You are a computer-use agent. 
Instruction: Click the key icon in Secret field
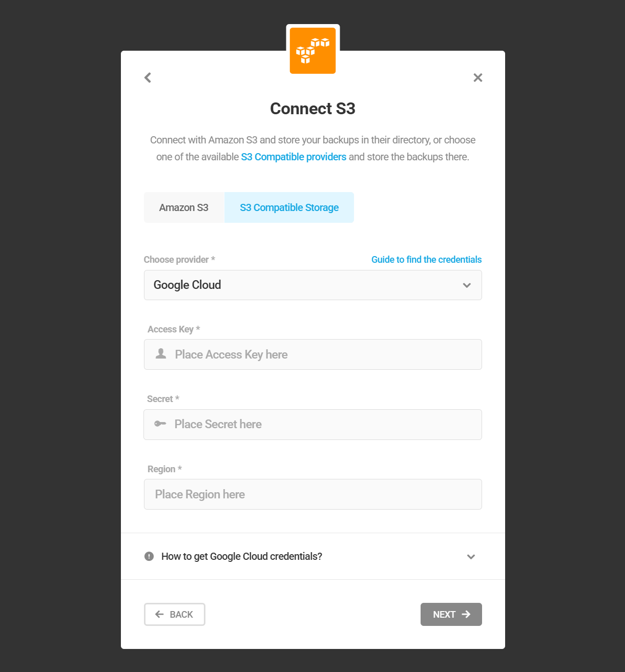pyautogui.click(x=160, y=424)
